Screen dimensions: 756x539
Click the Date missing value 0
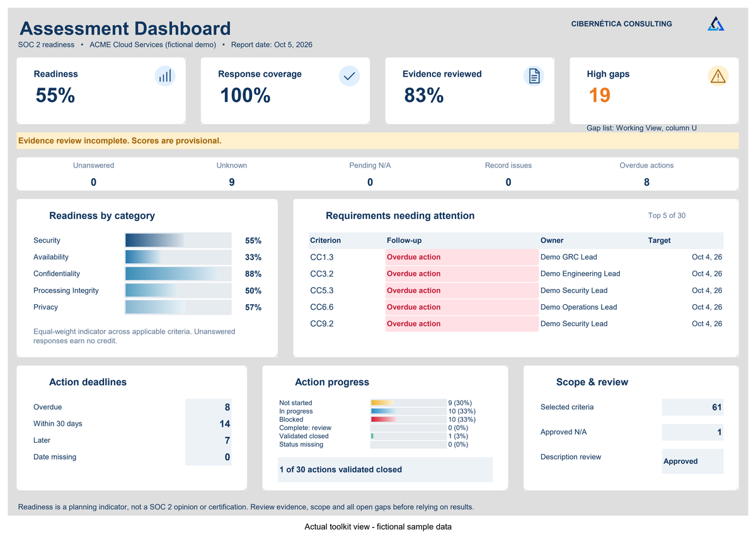click(x=209, y=457)
